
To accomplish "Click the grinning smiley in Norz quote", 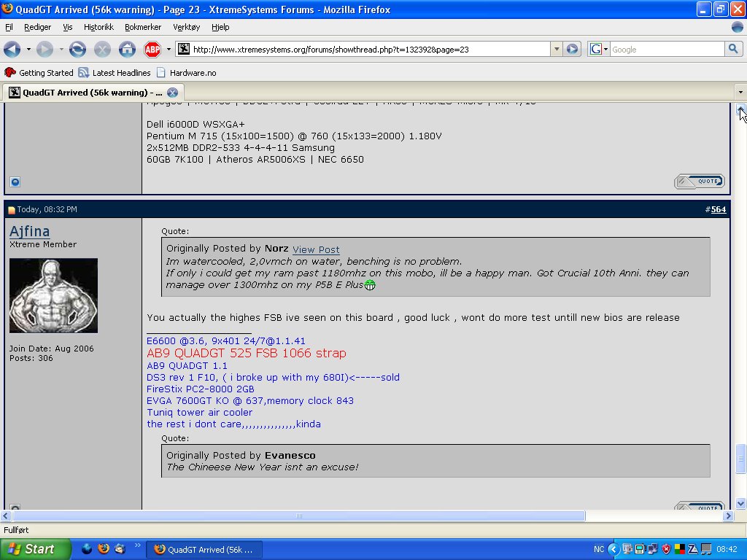I will pos(370,285).
